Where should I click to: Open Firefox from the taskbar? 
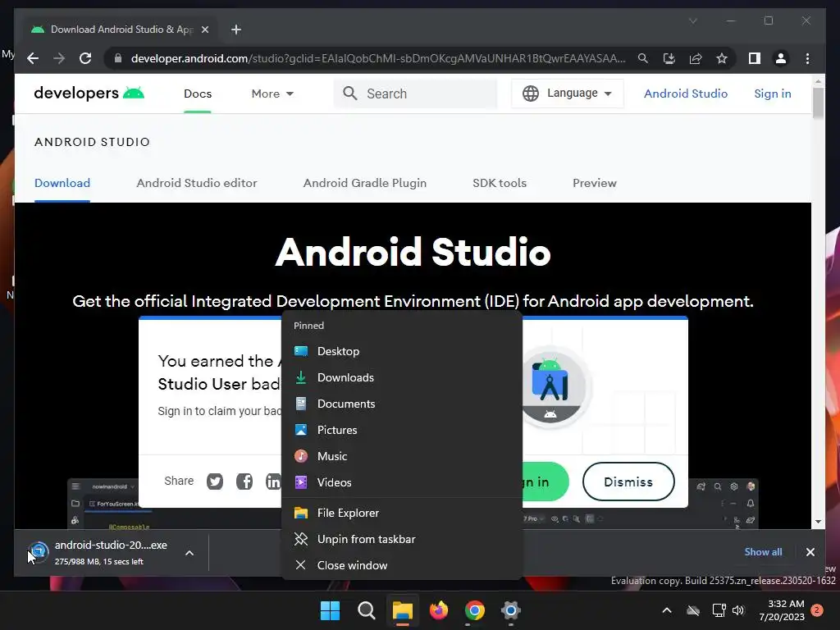point(439,610)
